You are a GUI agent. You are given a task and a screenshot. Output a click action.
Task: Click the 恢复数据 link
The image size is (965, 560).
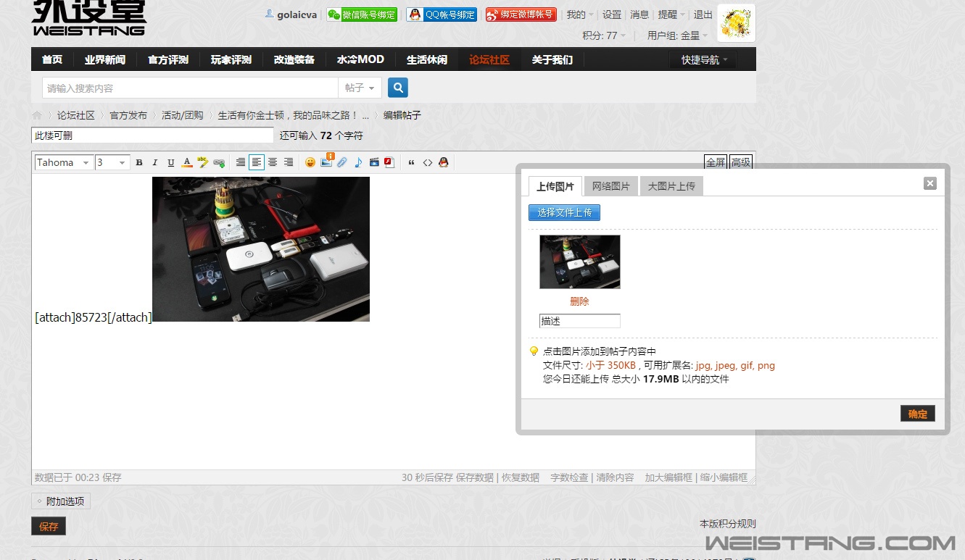click(521, 477)
